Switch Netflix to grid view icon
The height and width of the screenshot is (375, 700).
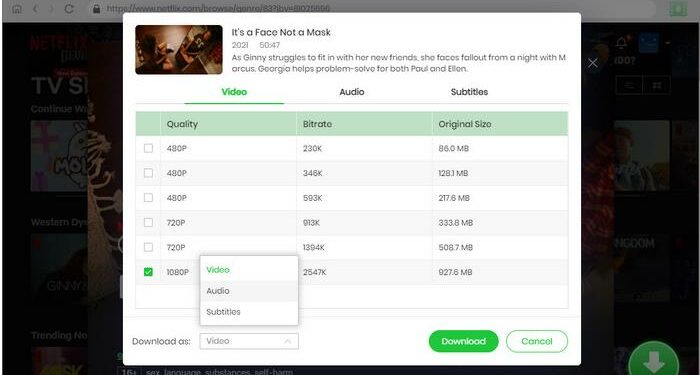656,85
